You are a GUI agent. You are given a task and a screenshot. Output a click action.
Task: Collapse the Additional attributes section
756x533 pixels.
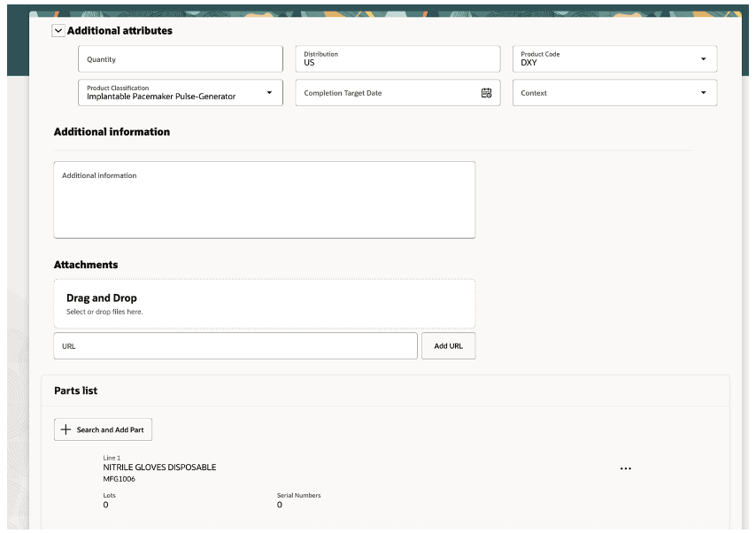point(58,31)
